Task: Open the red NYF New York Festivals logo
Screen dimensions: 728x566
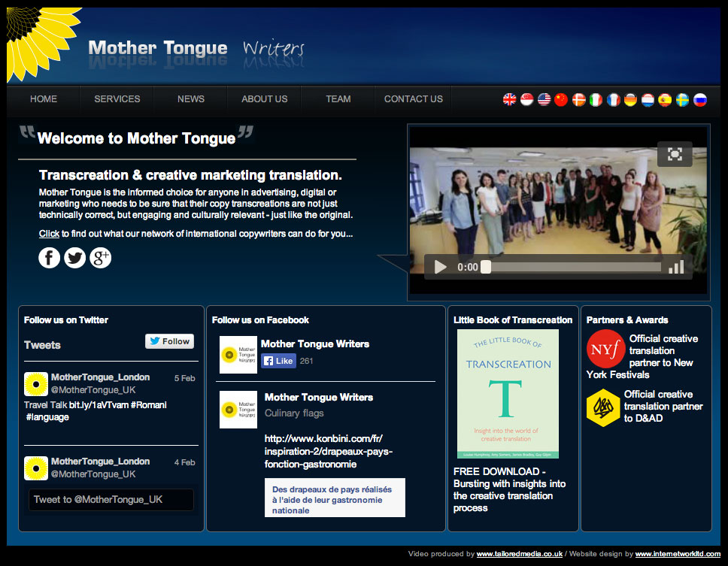Action: click(x=606, y=349)
